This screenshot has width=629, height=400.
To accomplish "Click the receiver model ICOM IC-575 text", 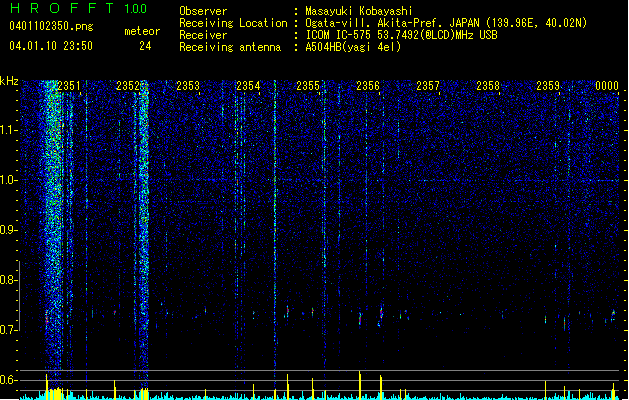I will click(x=338, y=35).
